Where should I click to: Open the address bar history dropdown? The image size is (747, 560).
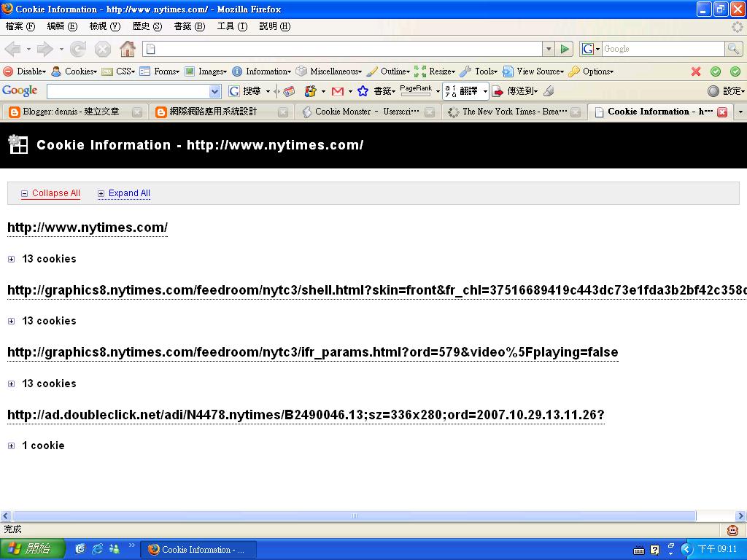pyautogui.click(x=549, y=49)
